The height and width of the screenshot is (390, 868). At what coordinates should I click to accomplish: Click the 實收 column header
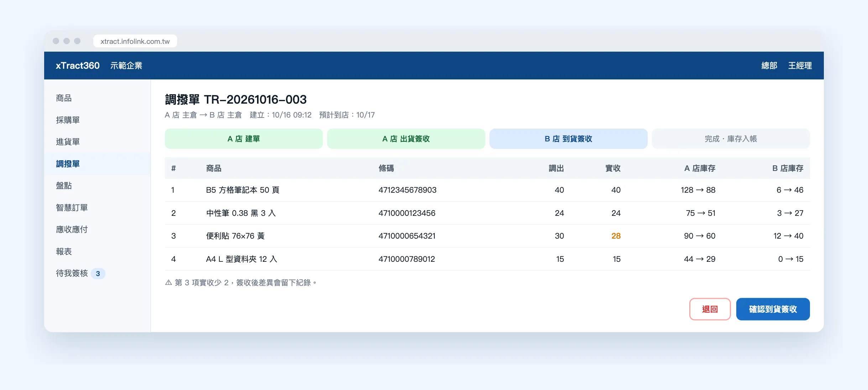(x=613, y=168)
